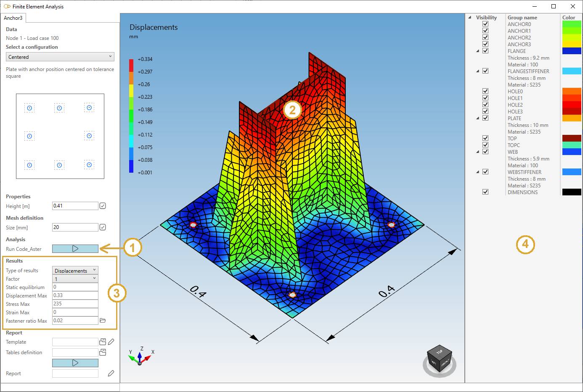Collapse the PLATE group details
Screen dimensions: 583x392
tap(478, 118)
